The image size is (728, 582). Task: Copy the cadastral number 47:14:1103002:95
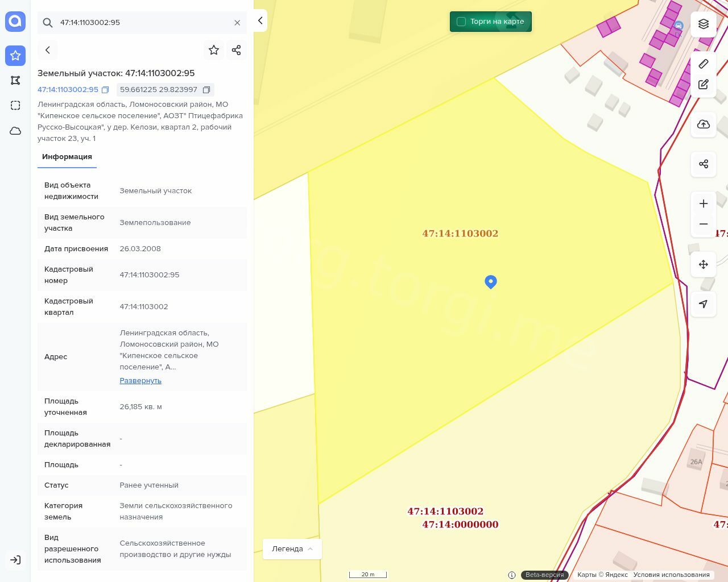(105, 90)
